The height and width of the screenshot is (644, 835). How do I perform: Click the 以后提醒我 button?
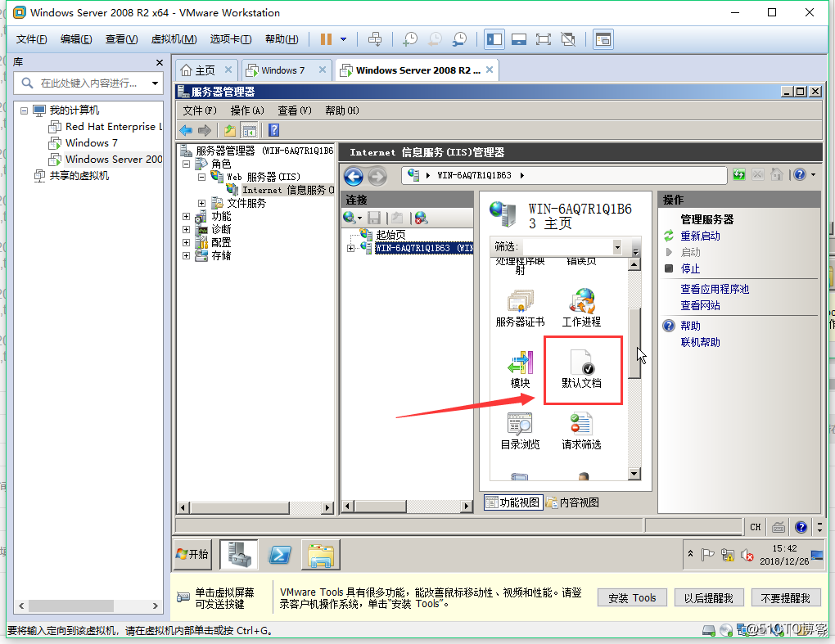pyautogui.click(x=709, y=598)
